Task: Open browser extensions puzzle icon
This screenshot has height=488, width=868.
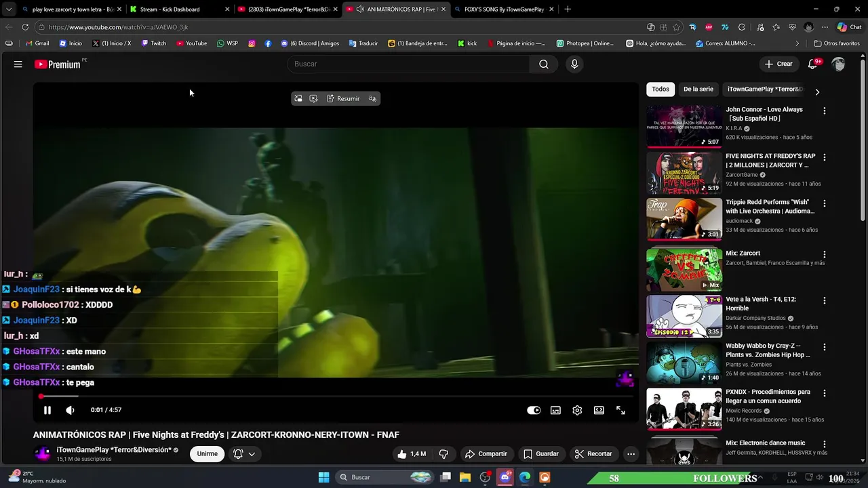Action: coord(741,27)
